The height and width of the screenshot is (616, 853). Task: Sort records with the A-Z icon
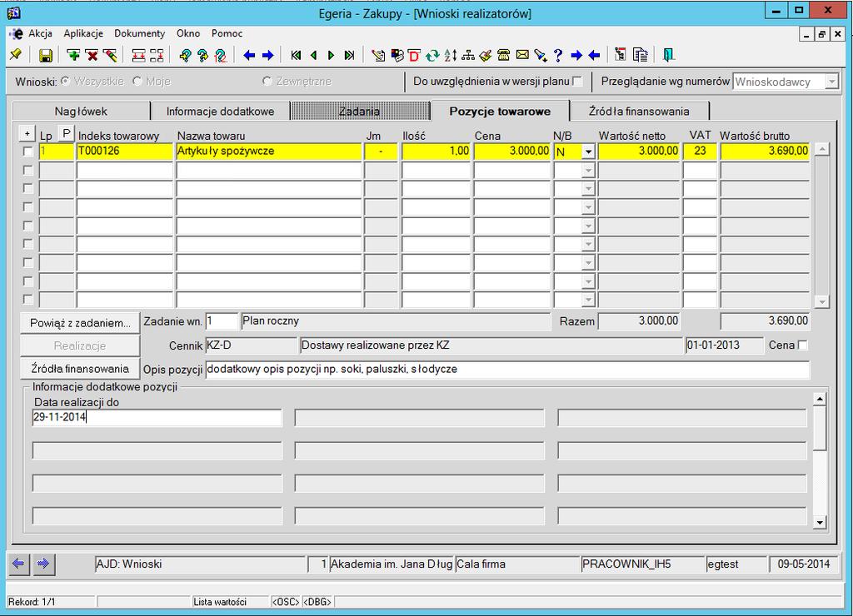click(451, 55)
